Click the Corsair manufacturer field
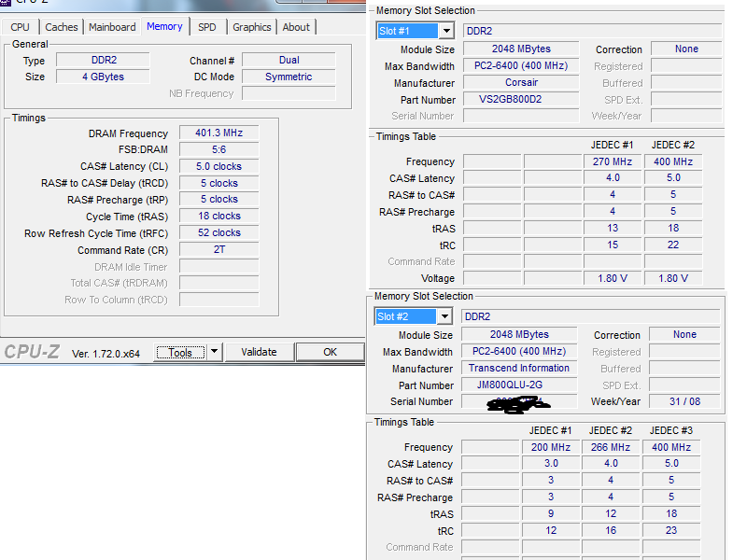The width and height of the screenshot is (747, 560). pos(522,82)
